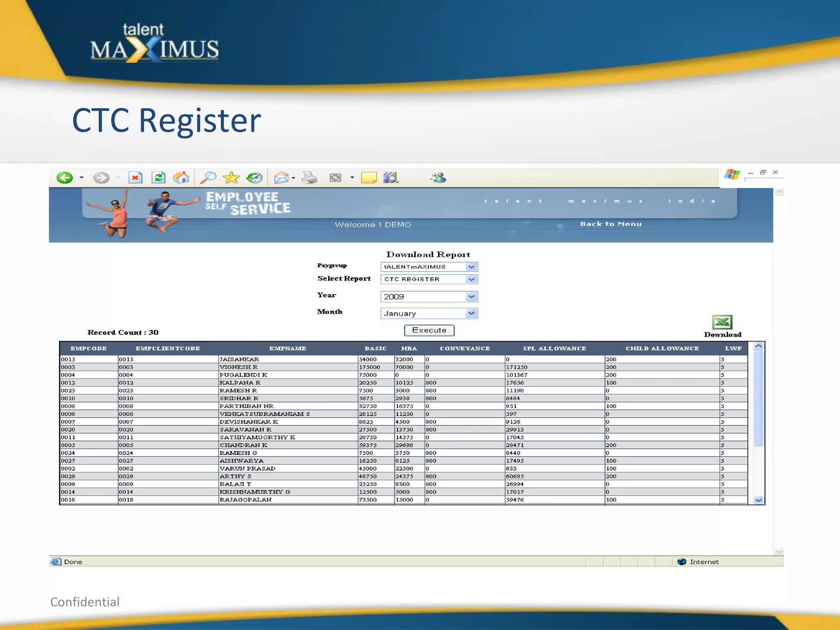Restore the browser window size
Viewport: 840px width, 630px height.
[x=763, y=172]
